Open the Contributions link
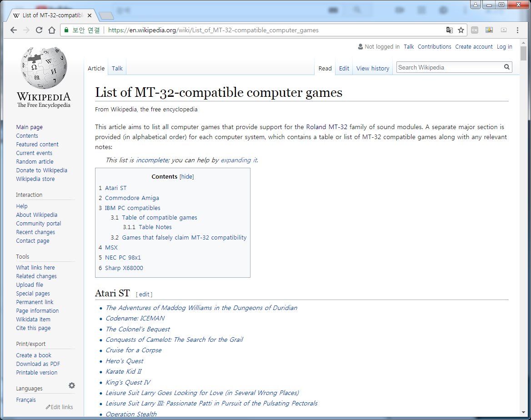 (434, 47)
